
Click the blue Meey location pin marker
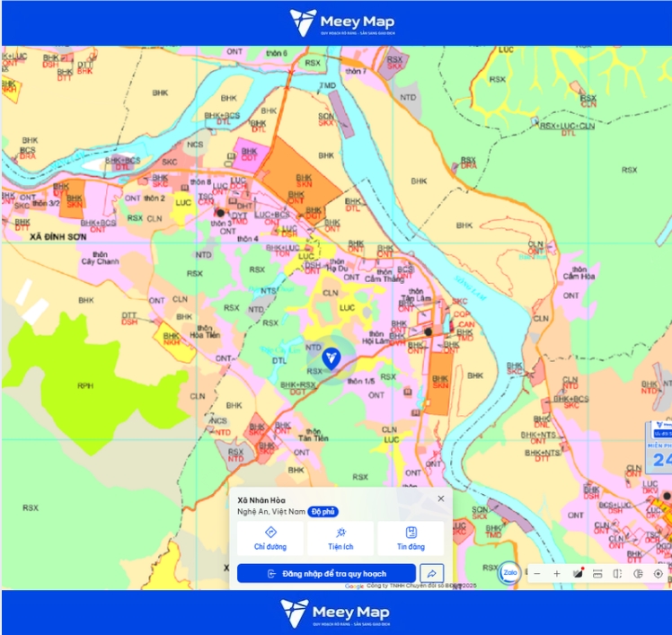(x=332, y=359)
